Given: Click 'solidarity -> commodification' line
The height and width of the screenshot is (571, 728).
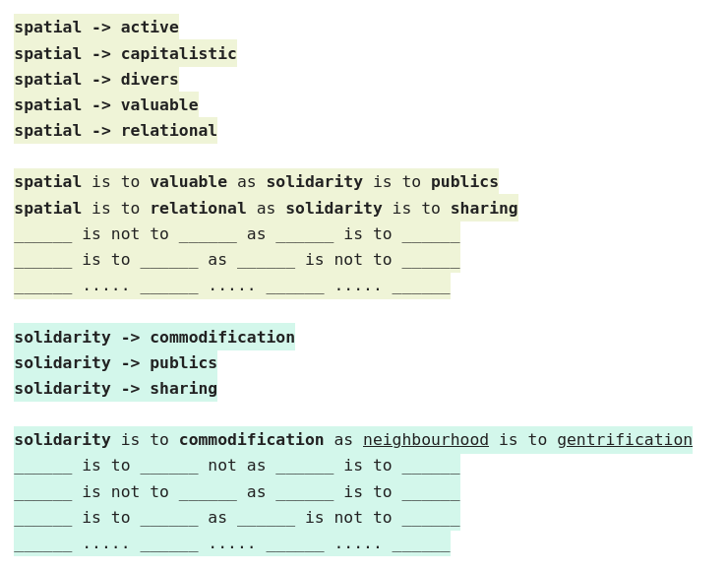Looking at the screenshot, I should click(x=154, y=337).
